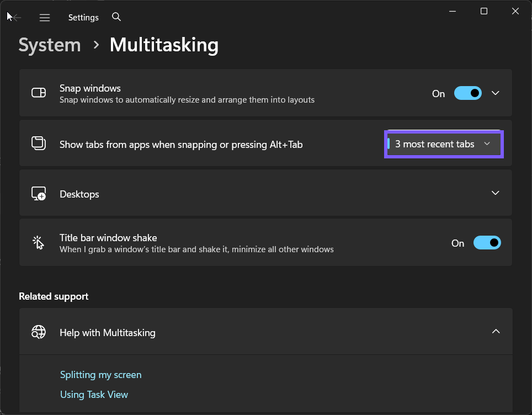The height and width of the screenshot is (415, 532).
Task: Close the Settings window
Action: (515, 11)
